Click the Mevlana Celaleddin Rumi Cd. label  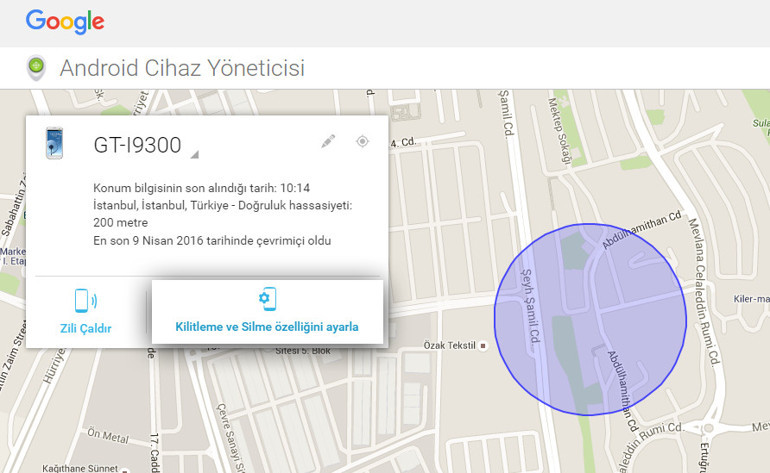(x=704, y=291)
